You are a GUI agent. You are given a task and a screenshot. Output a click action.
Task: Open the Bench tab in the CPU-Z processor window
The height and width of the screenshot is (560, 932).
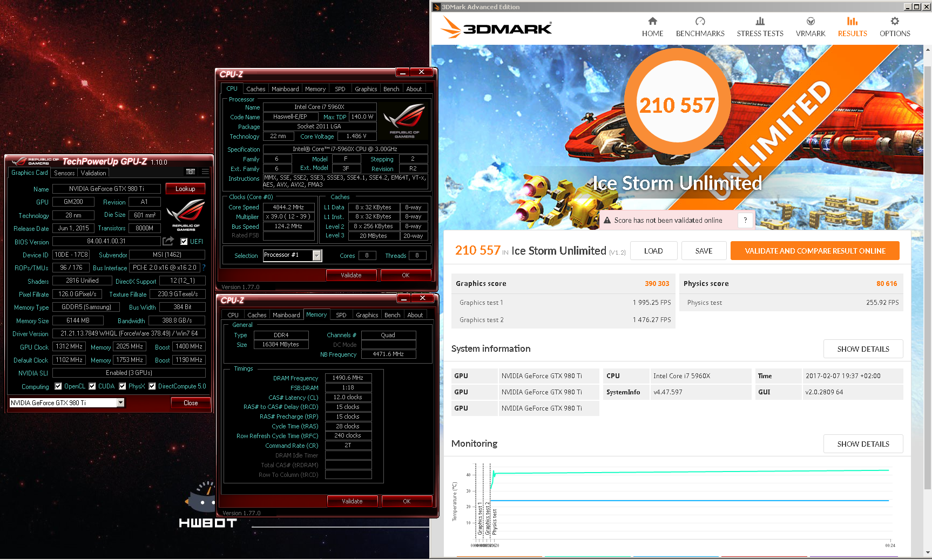(x=391, y=89)
